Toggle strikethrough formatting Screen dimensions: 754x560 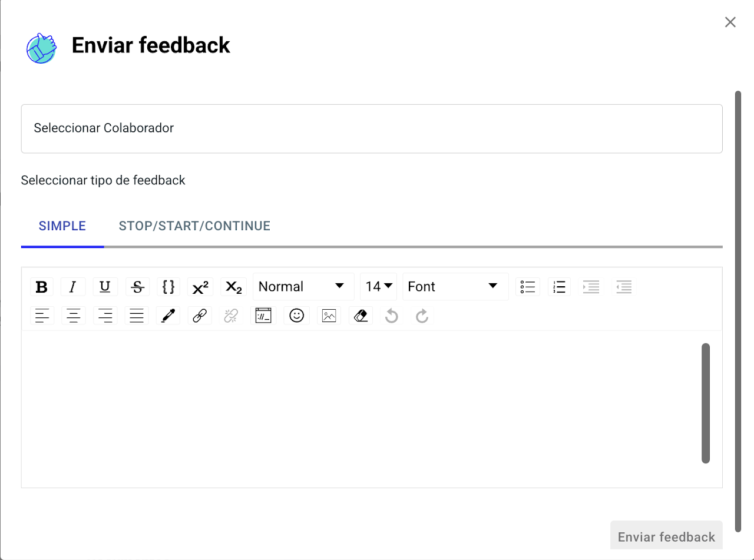[x=137, y=287]
